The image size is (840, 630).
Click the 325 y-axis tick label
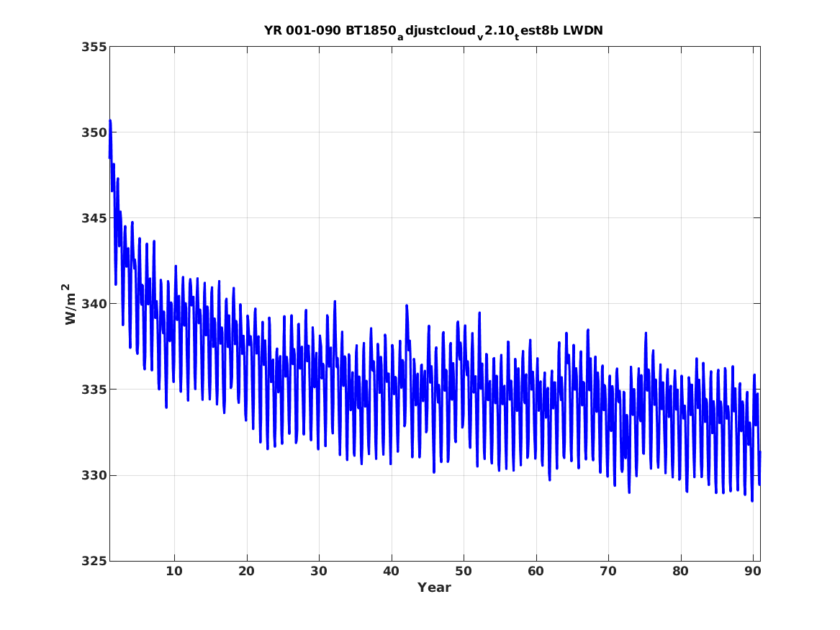click(94, 562)
